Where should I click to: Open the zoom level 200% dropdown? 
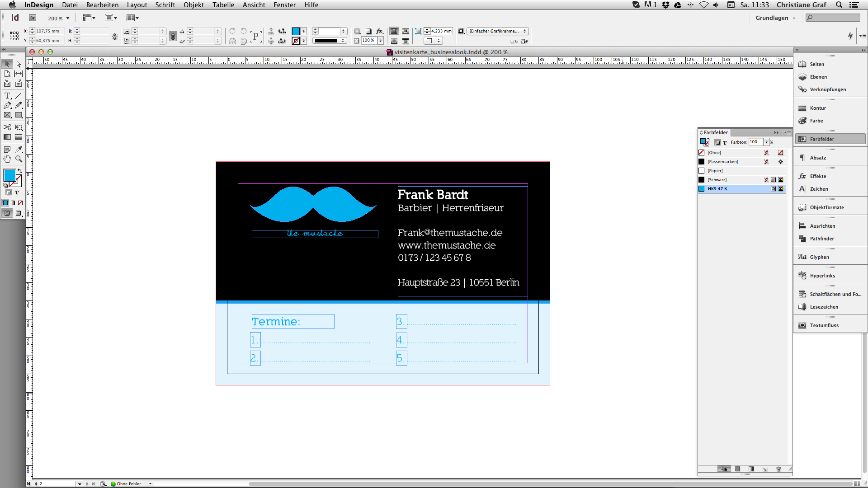pyautogui.click(x=68, y=19)
